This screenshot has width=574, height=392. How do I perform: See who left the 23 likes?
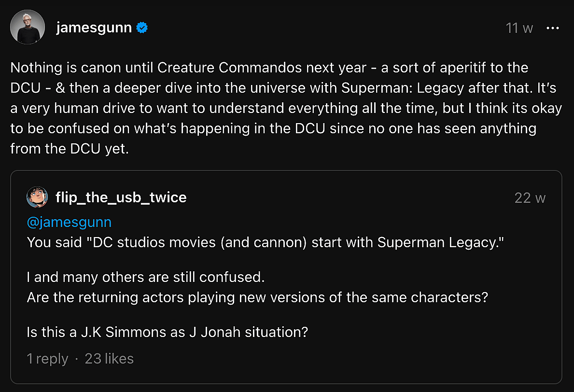(109, 359)
